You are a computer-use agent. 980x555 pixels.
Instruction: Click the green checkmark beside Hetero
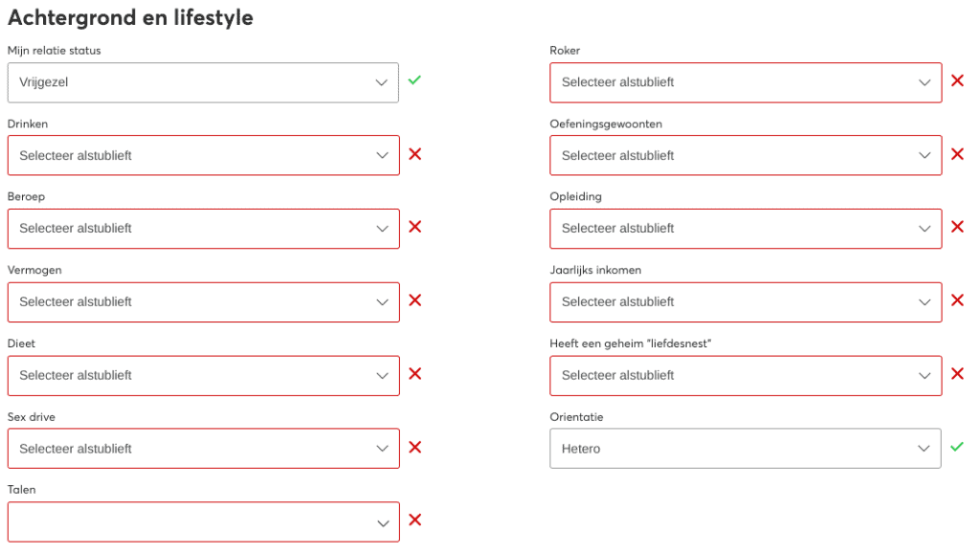pyautogui.click(x=957, y=446)
